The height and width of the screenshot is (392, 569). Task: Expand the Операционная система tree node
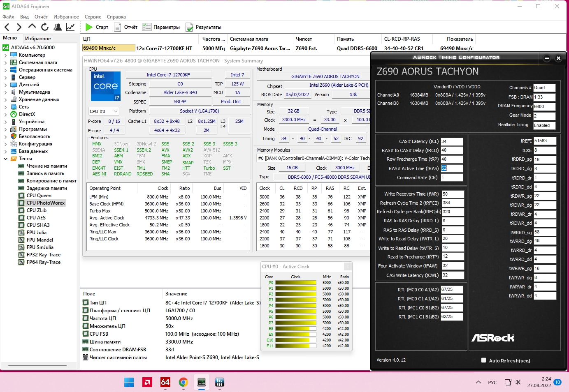(x=5, y=70)
